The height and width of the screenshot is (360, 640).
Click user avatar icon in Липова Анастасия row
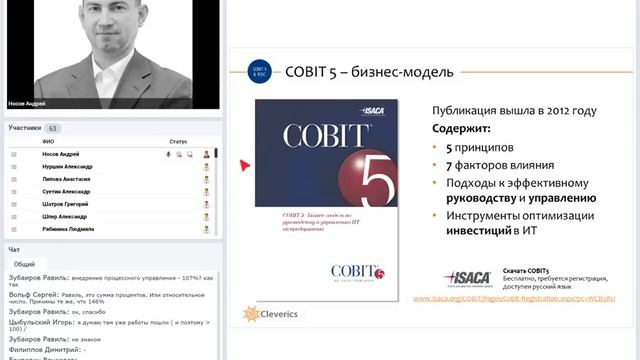coord(207,179)
